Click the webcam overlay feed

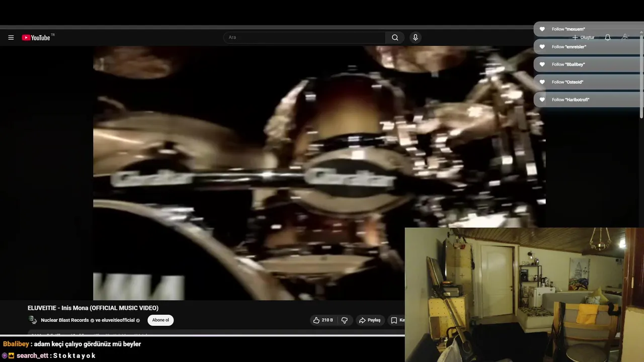[x=524, y=295]
